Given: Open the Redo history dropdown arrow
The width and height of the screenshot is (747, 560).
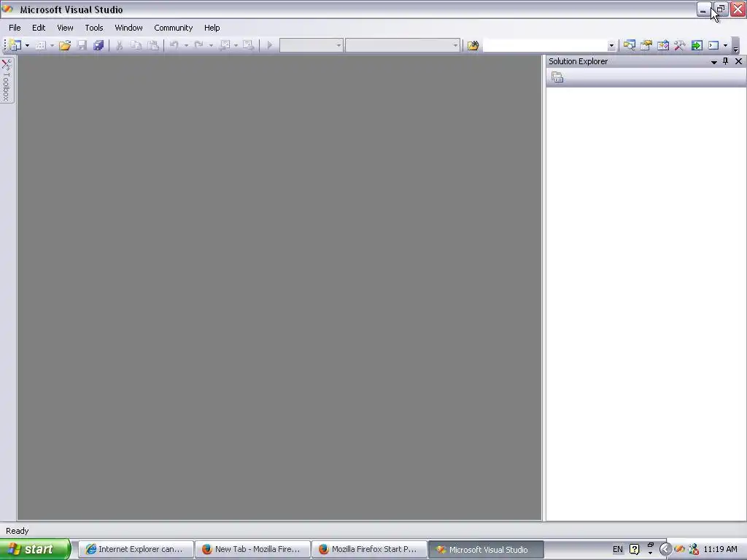Looking at the screenshot, I should pyautogui.click(x=211, y=45).
